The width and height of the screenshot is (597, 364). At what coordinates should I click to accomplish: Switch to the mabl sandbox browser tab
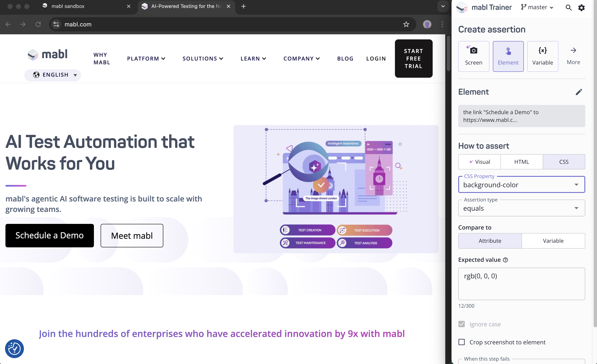[x=68, y=6]
